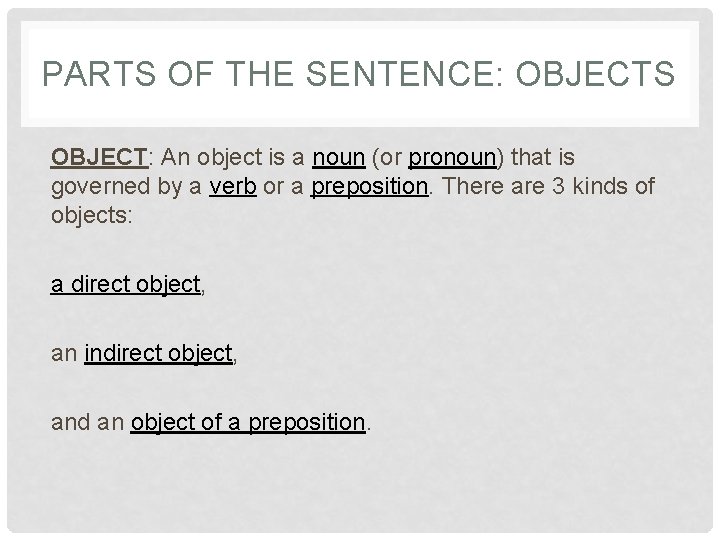Click the text 'objects:' ending the paragraph
The width and height of the screenshot is (720, 540).
pos(91,216)
